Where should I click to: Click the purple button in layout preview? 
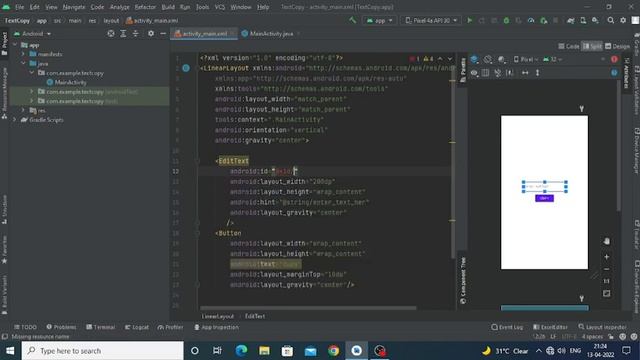tap(544, 198)
